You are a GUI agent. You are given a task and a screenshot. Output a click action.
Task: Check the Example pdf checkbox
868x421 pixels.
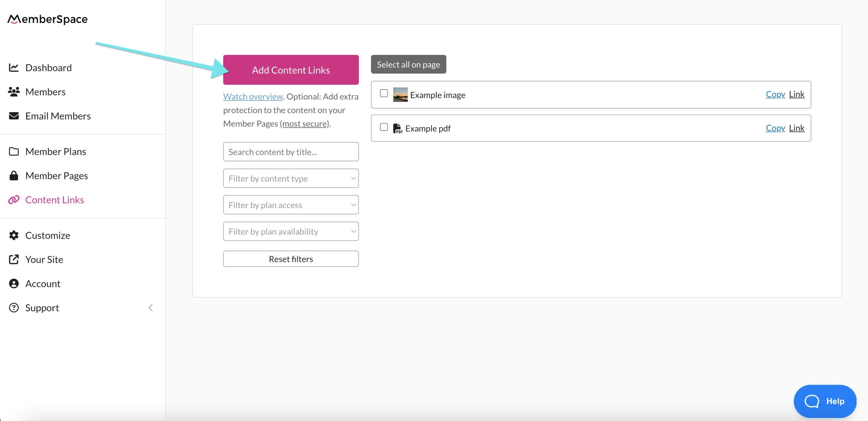tap(384, 127)
